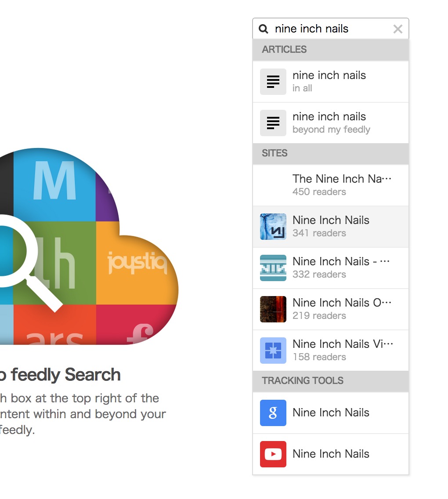
Task: Click the magnifier icon in search box
Action: (264, 29)
